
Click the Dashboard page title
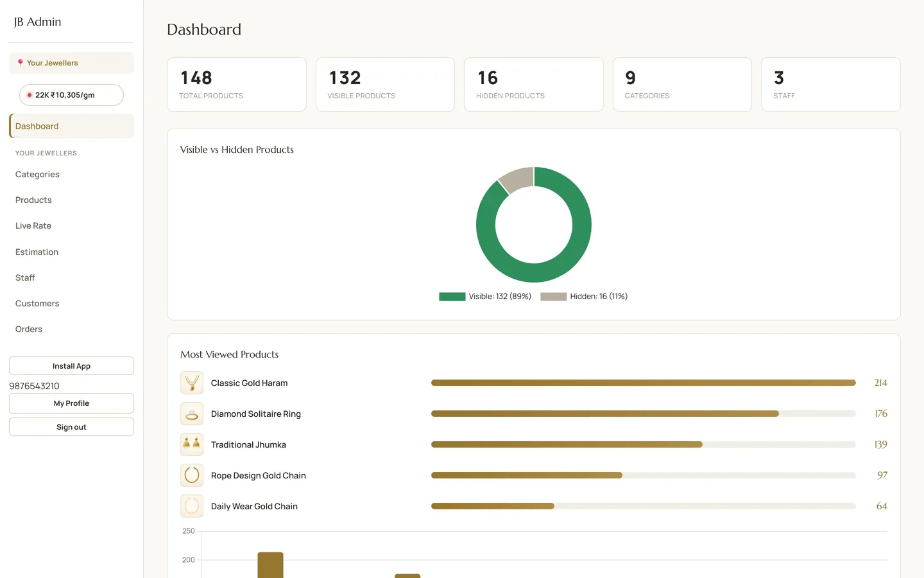click(204, 30)
